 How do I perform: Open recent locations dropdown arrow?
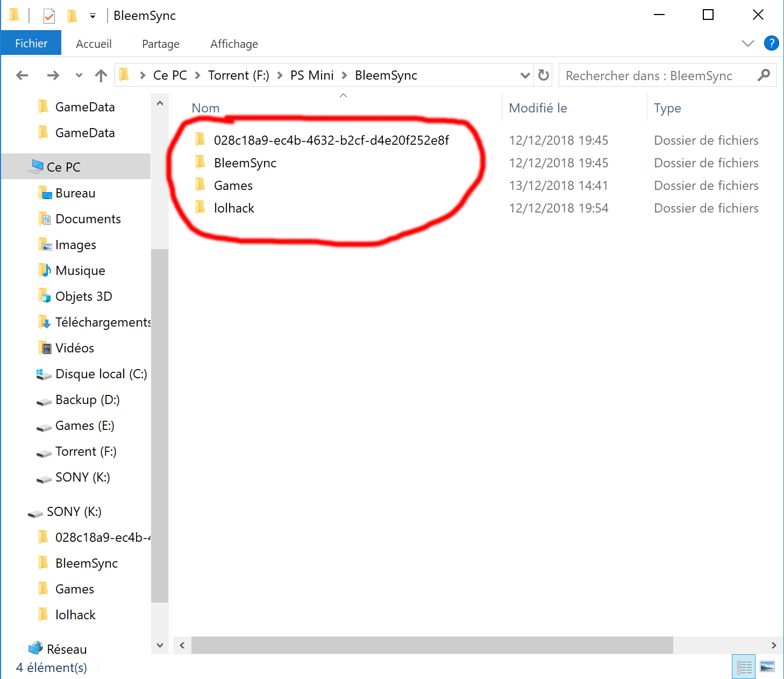click(x=79, y=75)
